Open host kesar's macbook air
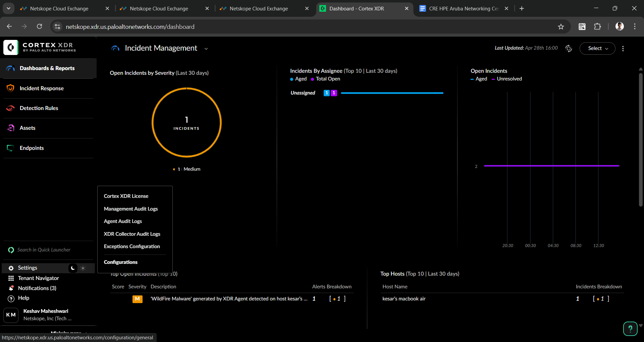The image size is (644, 342). (x=404, y=299)
